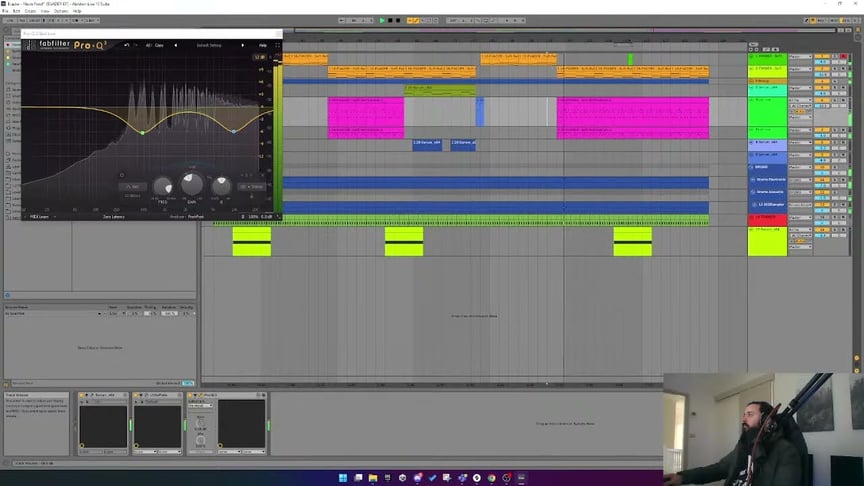Viewport: 864px width, 486px height.
Task: Click the 12 dB display range selector in Pro-Q 3
Action: [259, 57]
